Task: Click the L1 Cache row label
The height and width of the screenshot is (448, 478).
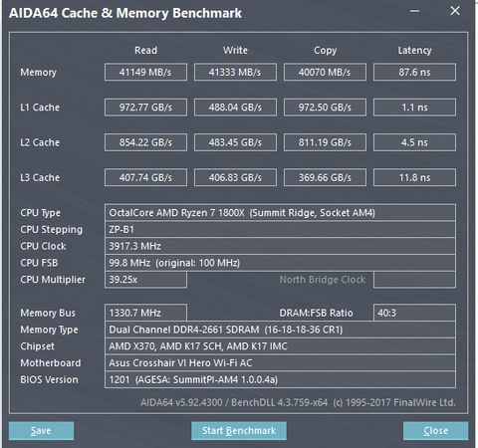Action: 40,108
